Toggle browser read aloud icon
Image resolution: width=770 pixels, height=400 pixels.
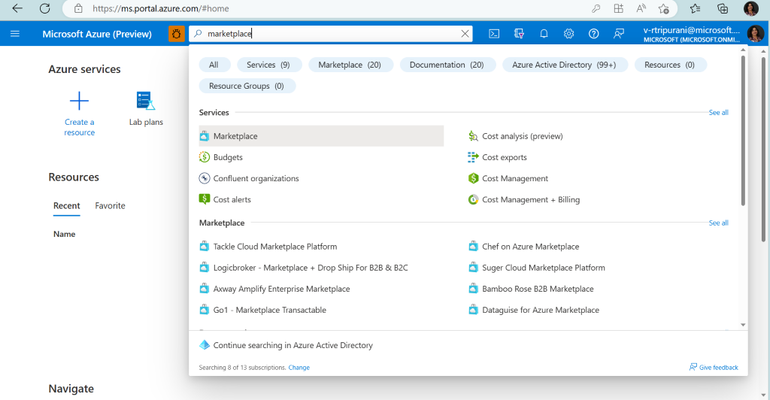point(641,8)
